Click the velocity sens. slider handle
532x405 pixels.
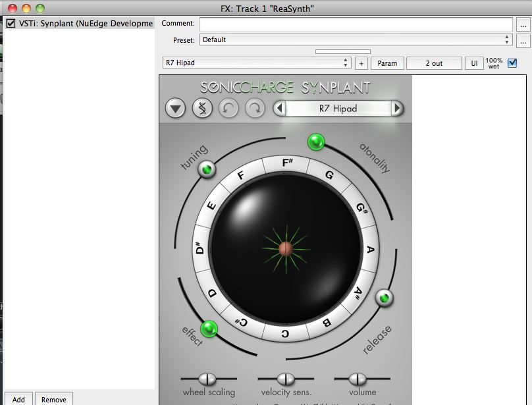tap(286, 379)
